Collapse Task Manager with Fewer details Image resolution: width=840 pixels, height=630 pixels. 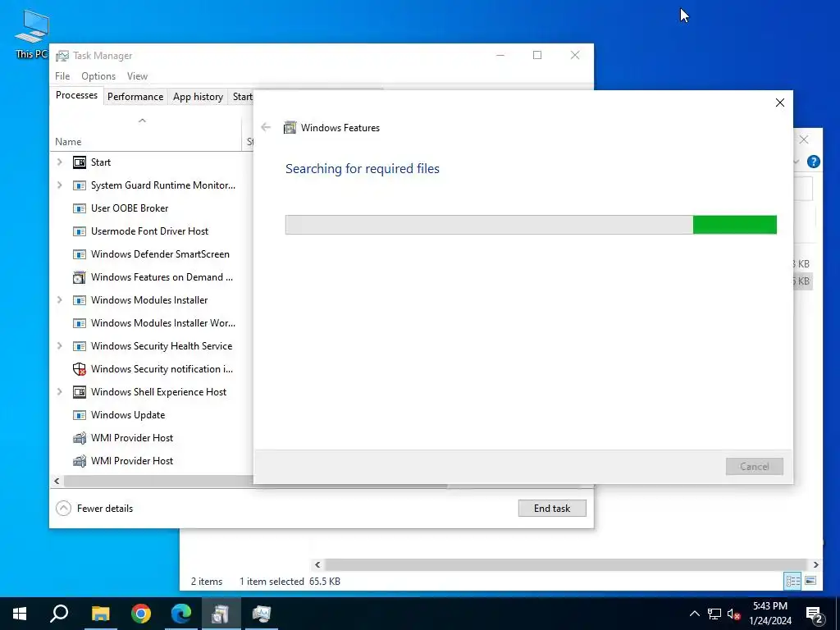(94, 509)
